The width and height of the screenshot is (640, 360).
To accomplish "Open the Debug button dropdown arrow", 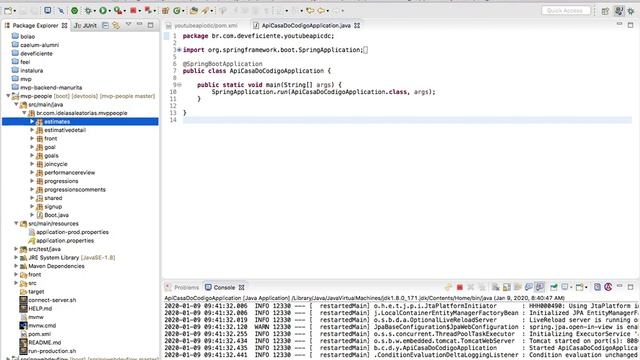I will [x=94, y=11].
